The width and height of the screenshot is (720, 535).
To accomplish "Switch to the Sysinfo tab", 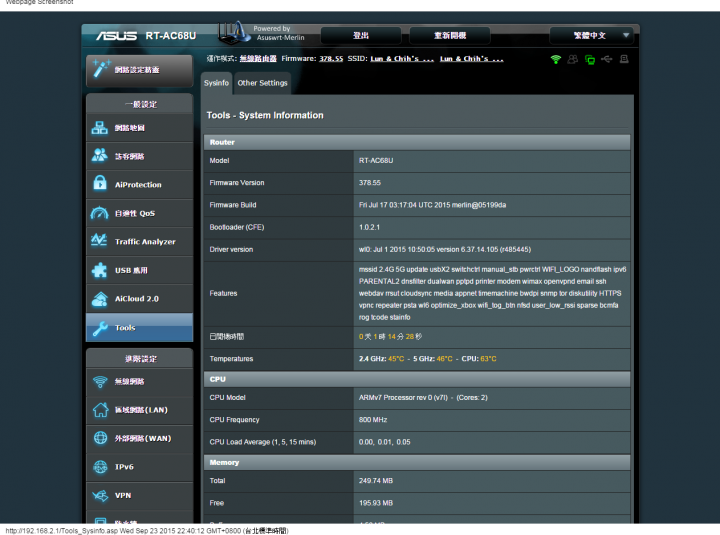I will click(x=216, y=83).
